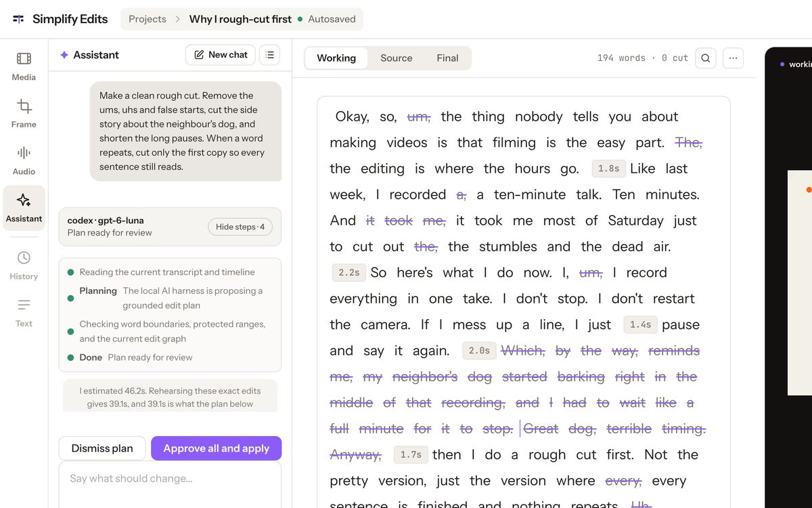This screenshot has height=508, width=812.
Task: Collapse steps with Hide steps · 4
Action: tap(240, 227)
